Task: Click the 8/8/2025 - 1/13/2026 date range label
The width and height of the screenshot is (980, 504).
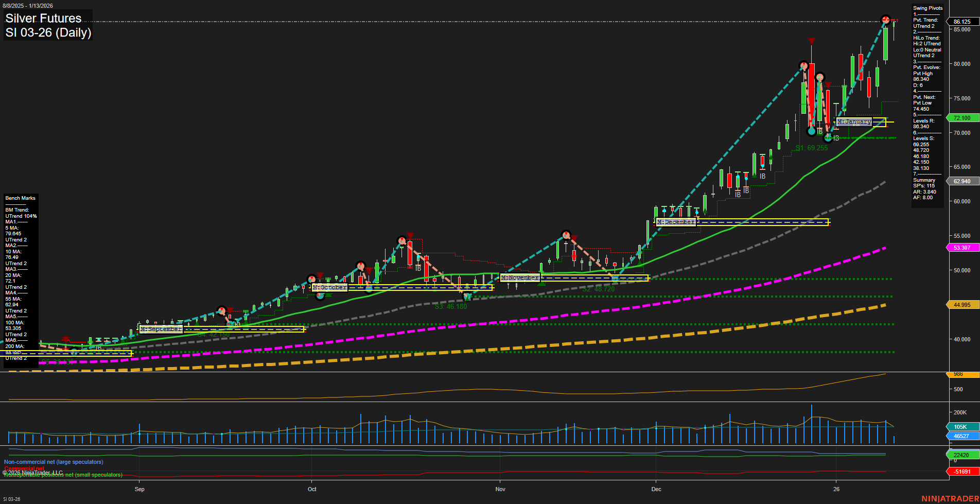Action: (x=28, y=5)
